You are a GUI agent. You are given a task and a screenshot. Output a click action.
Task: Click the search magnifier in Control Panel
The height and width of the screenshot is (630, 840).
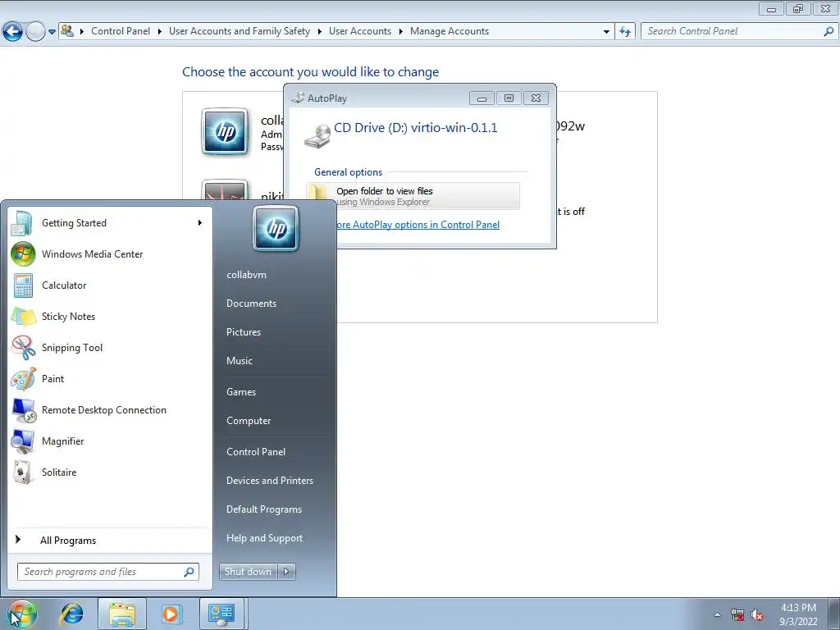[x=829, y=32]
